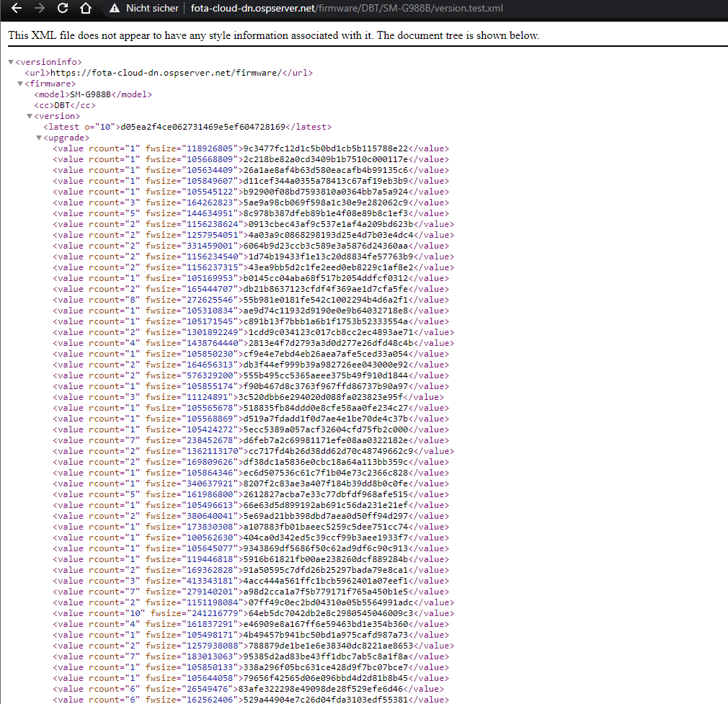This screenshot has height=704, width=728.
Task: Go back with the browser back arrow
Action: 17,8
